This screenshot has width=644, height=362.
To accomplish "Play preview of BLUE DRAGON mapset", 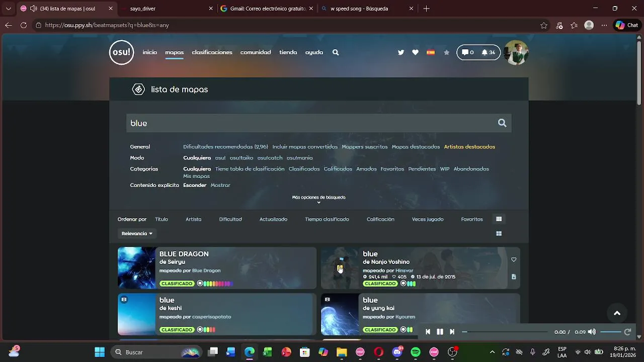I will (137, 268).
